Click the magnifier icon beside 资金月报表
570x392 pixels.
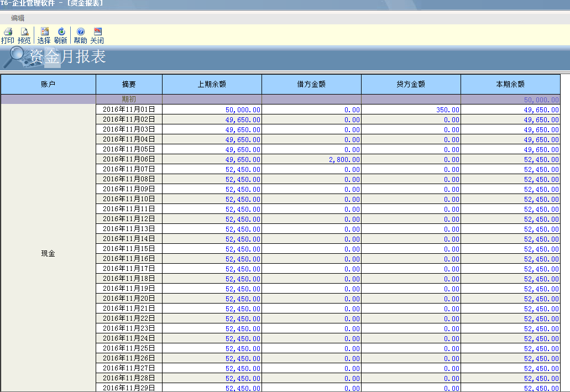click(15, 56)
